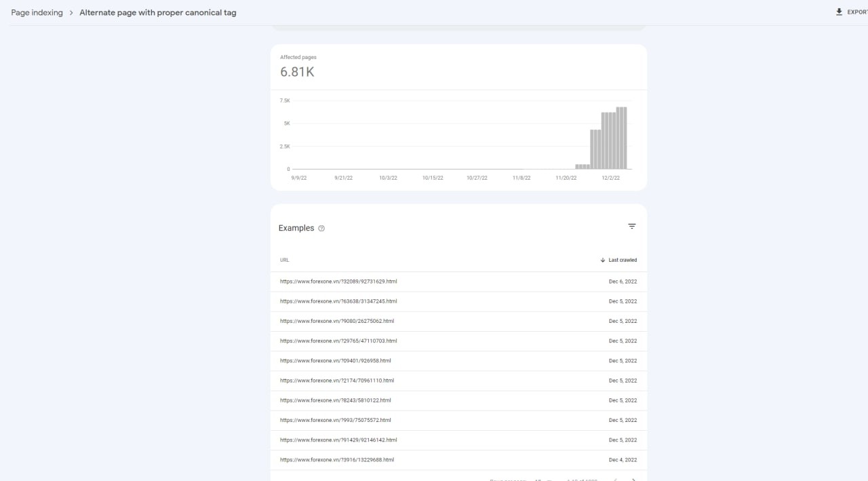Click the URL column header
The height and width of the screenshot is (481, 868).
tap(285, 260)
